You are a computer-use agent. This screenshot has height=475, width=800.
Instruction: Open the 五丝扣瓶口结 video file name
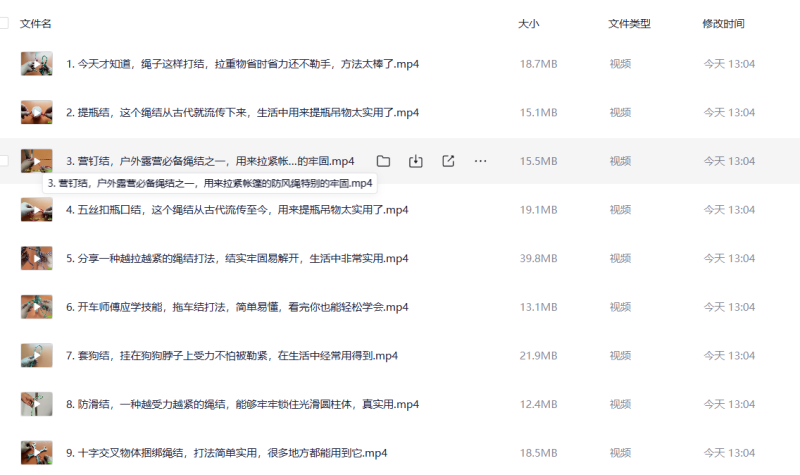(237, 210)
